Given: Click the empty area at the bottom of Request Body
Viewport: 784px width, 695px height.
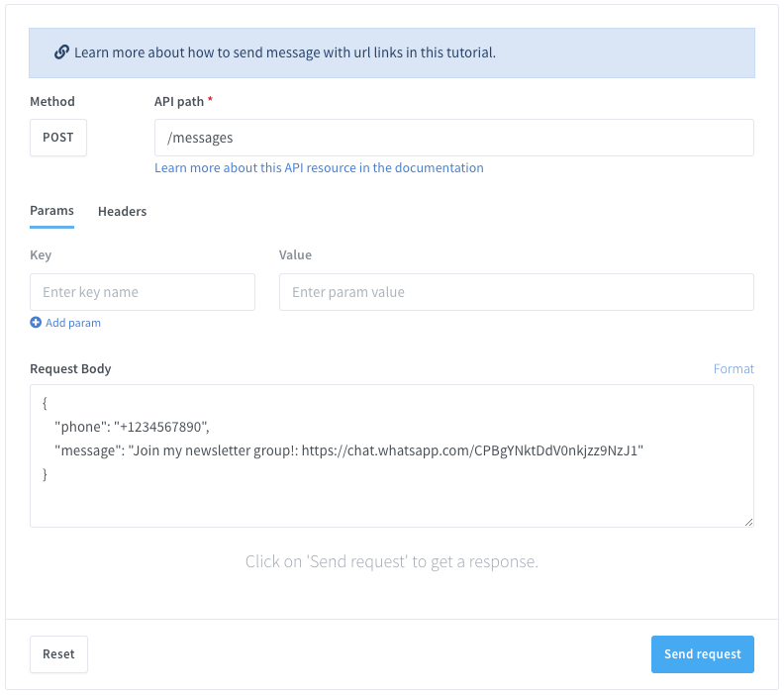Looking at the screenshot, I should point(391,504).
